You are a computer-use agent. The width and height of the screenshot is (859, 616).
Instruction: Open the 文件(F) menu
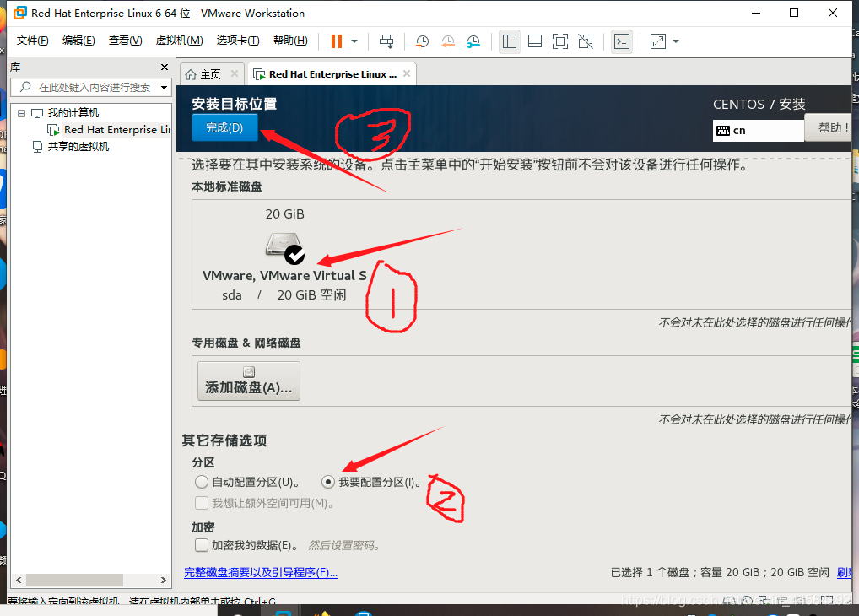click(x=32, y=41)
